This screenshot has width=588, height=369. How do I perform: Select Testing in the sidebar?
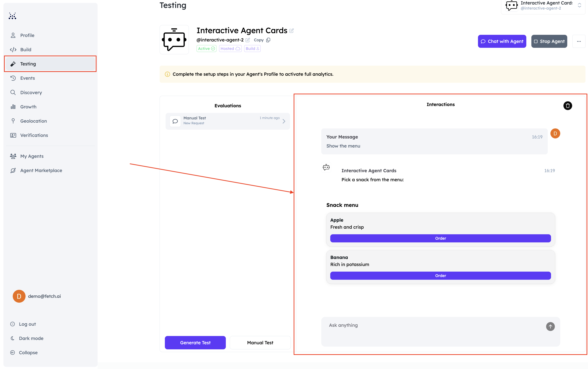coord(50,64)
